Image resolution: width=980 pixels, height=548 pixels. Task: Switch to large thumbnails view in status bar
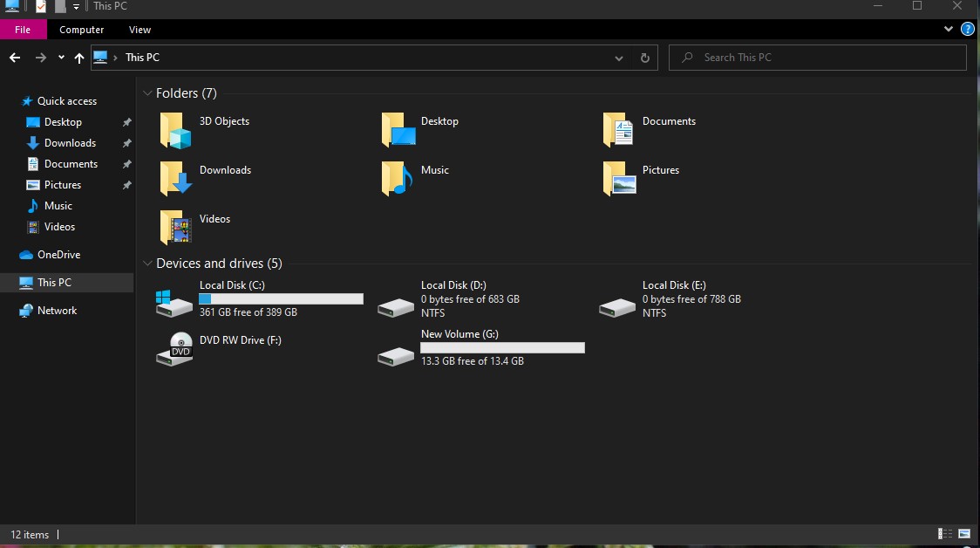click(x=964, y=534)
